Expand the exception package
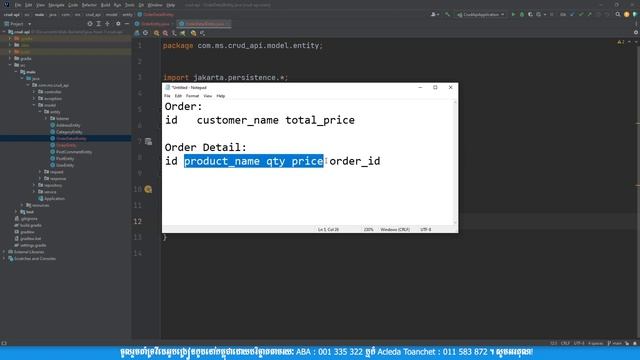Viewport: 640px width, 360px height. click(x=34, y=98)
